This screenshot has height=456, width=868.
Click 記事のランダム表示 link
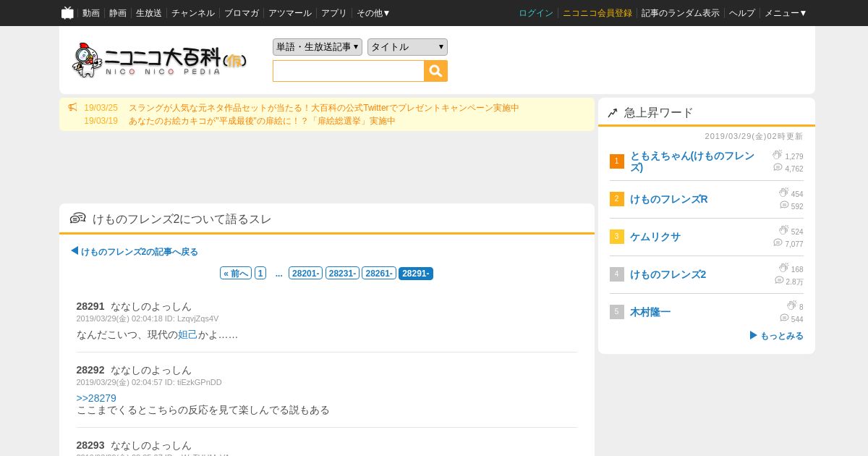click(681, 13)
